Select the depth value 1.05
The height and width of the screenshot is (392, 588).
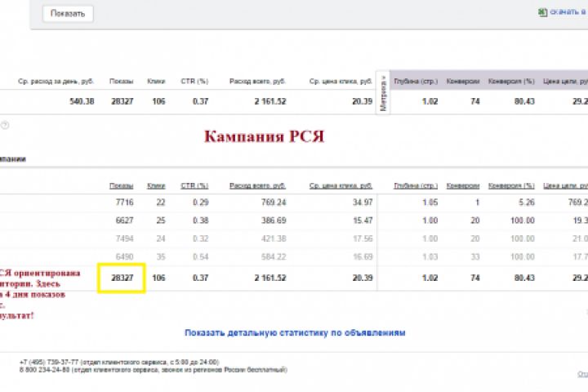(430, 203)
